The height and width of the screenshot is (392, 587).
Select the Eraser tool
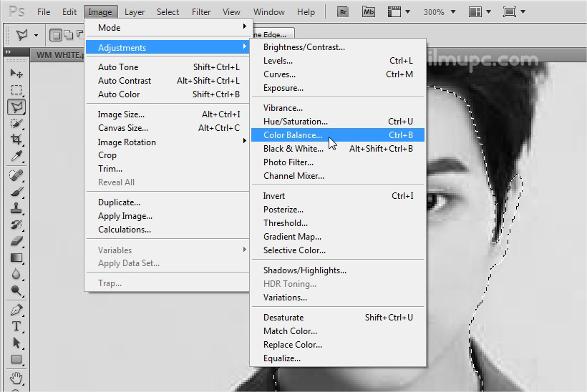coord(16,241)
